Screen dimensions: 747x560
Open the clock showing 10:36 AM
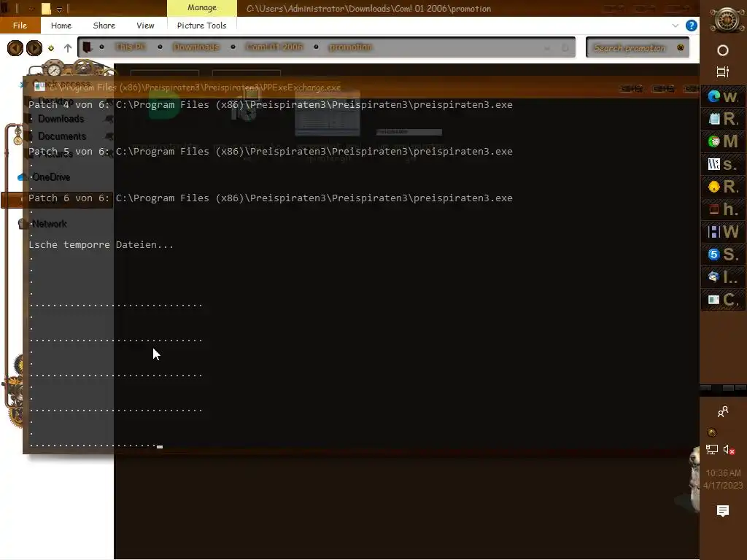[x=723, y=479]
